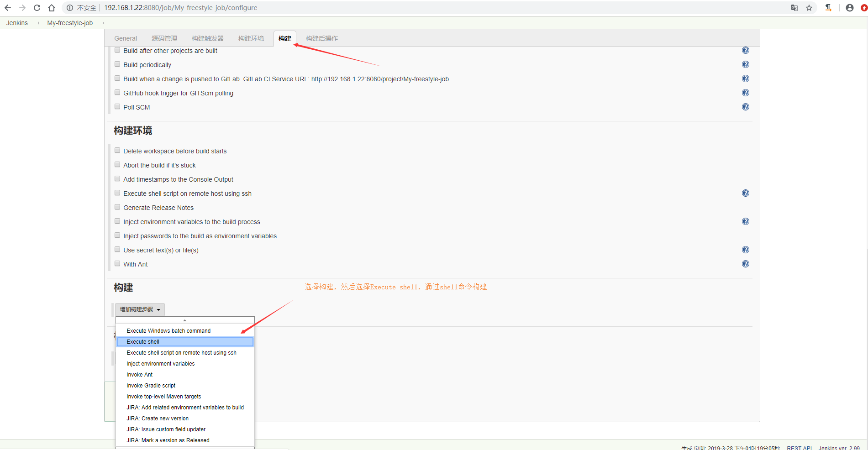
Task: Switch to the General tab
Action: 126,38
